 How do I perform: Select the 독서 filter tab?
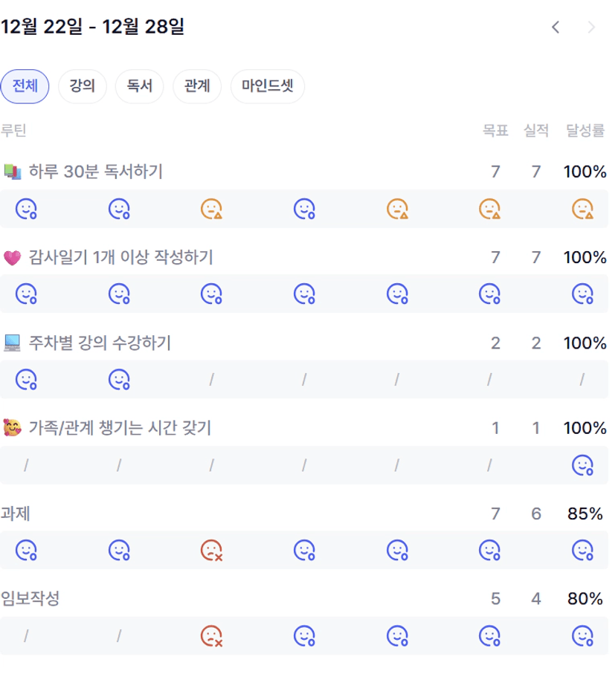139,86
